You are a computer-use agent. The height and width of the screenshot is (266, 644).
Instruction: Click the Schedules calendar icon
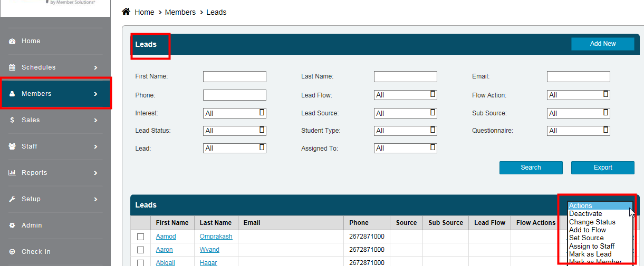(12, 67)
